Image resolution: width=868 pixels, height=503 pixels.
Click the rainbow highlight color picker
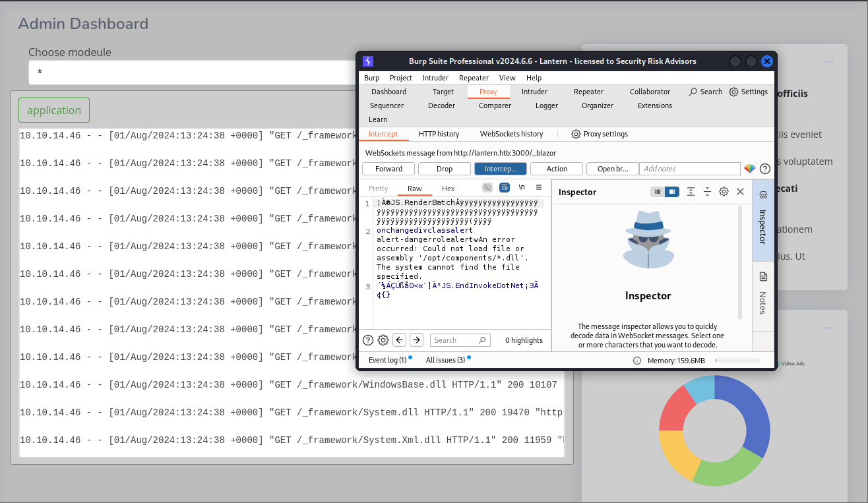pyautogui.click(x=750, y=169)
